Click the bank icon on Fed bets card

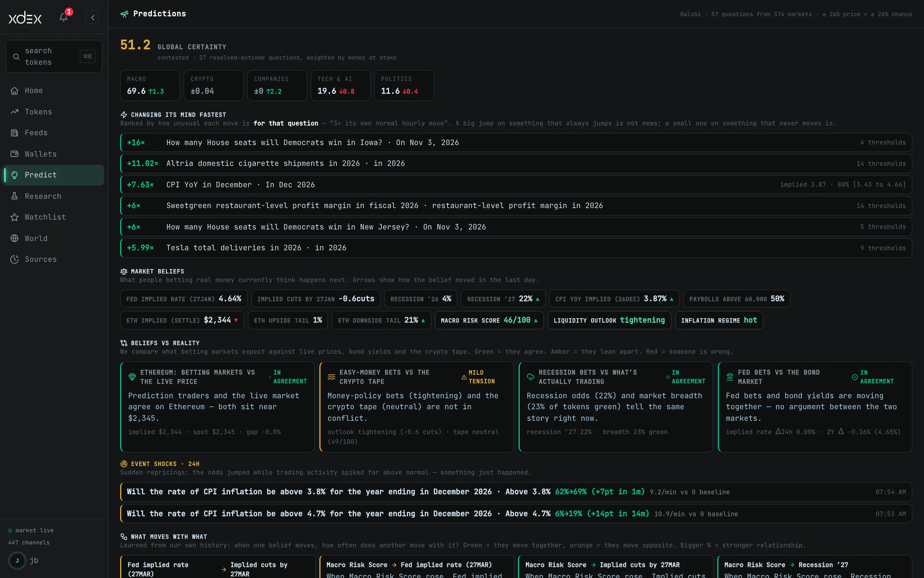(730, 377)
